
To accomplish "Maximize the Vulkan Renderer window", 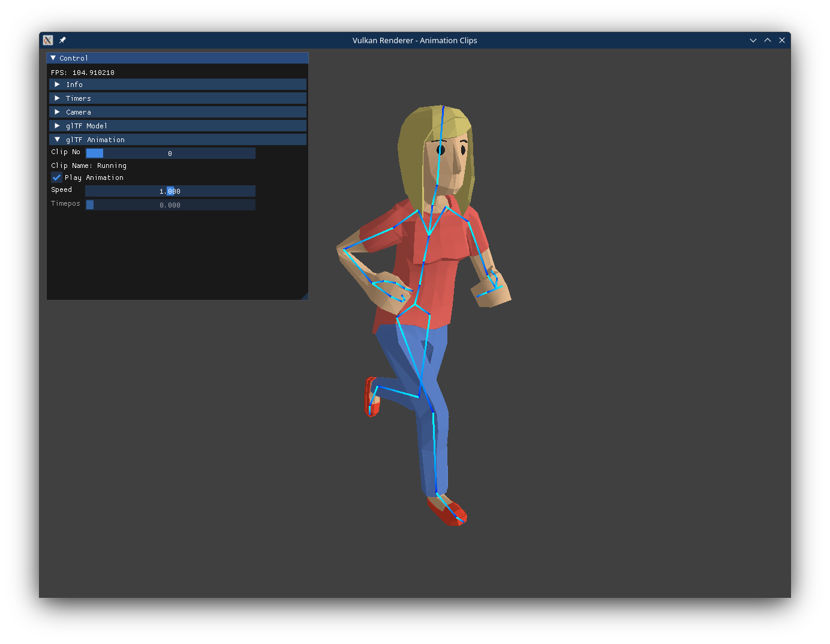I will pyautogui.click(x=768, y=40).
